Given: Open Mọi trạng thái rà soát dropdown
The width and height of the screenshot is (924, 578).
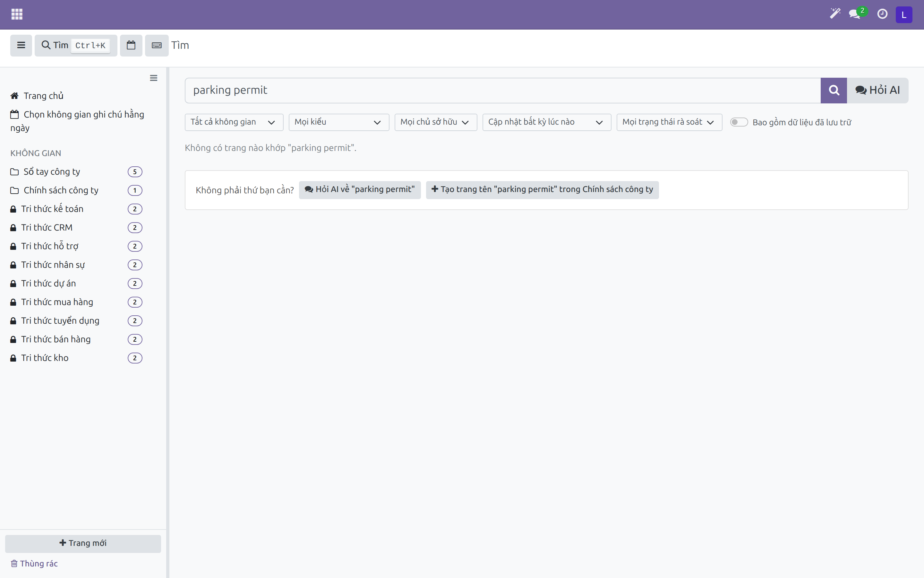Looking at the screenshot, I should coord(669,122).
